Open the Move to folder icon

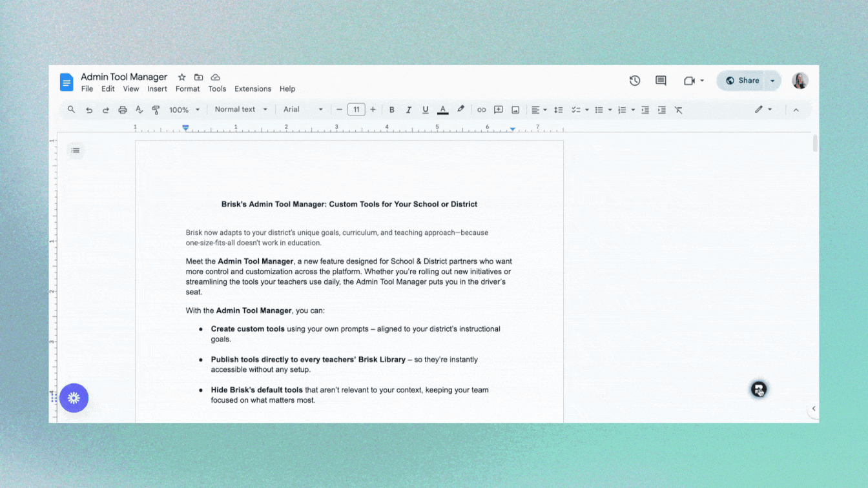point(199,77)
